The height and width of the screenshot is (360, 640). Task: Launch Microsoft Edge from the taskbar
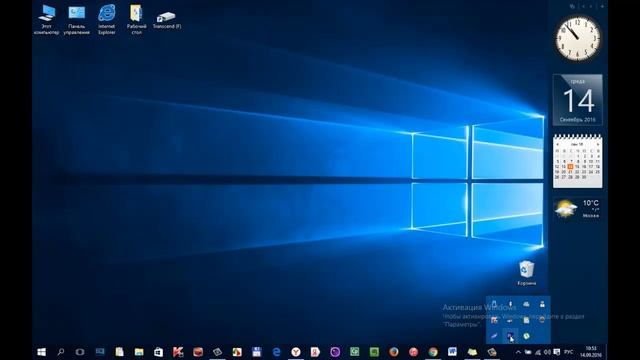coord(276,352)
